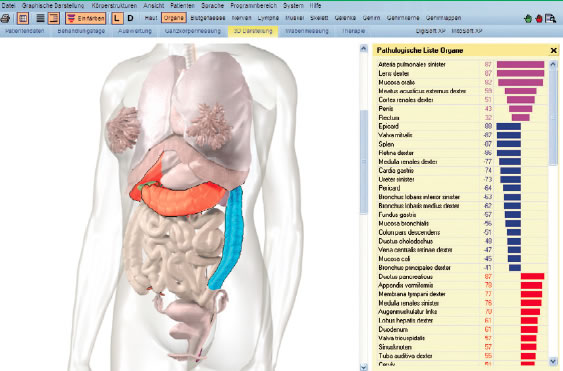Enable the Skelett layer view
Screen dimensions: 563x371
pos(319,18)
